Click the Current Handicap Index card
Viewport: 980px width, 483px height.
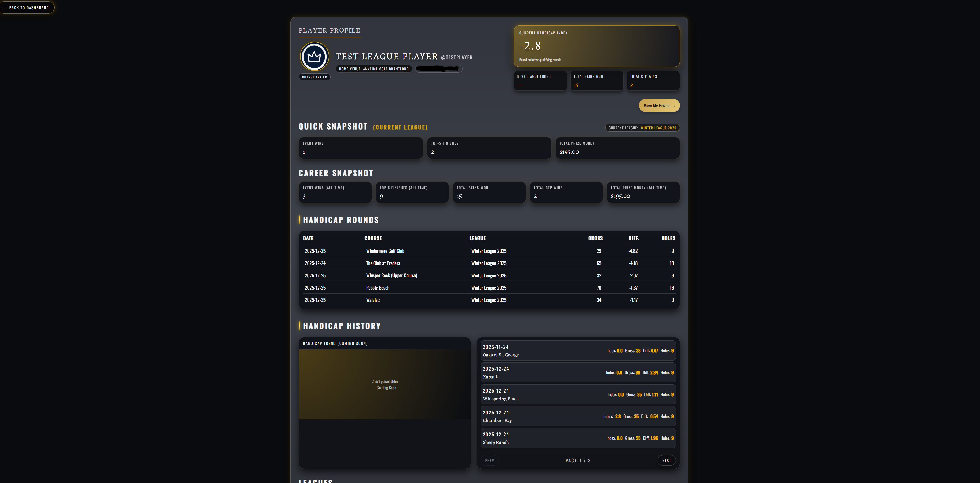(597, 46)
